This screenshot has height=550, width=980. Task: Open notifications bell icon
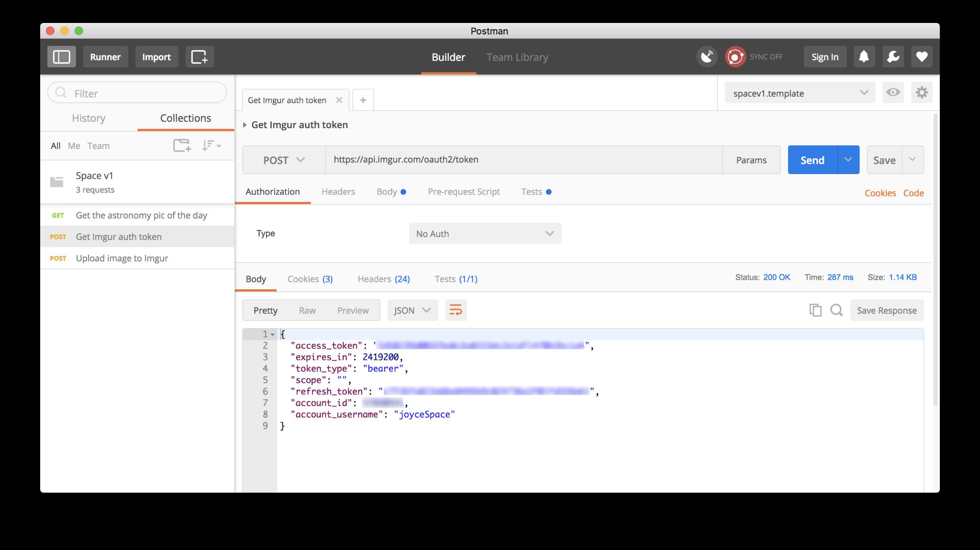864,57
